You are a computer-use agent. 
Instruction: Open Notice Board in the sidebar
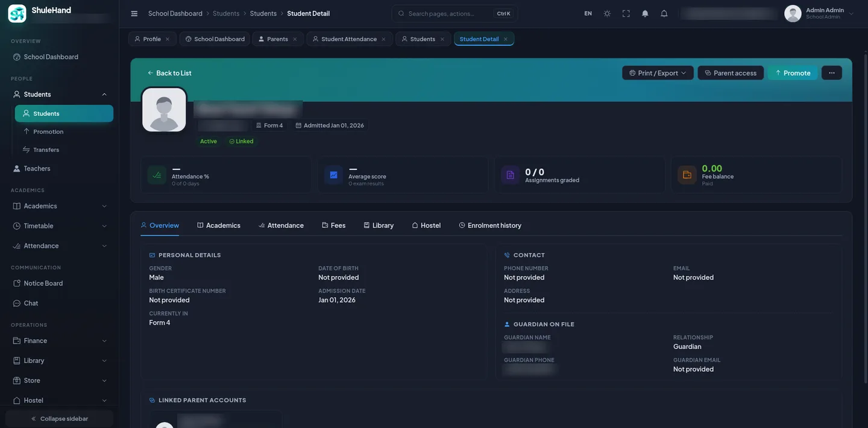click(59, 283)
